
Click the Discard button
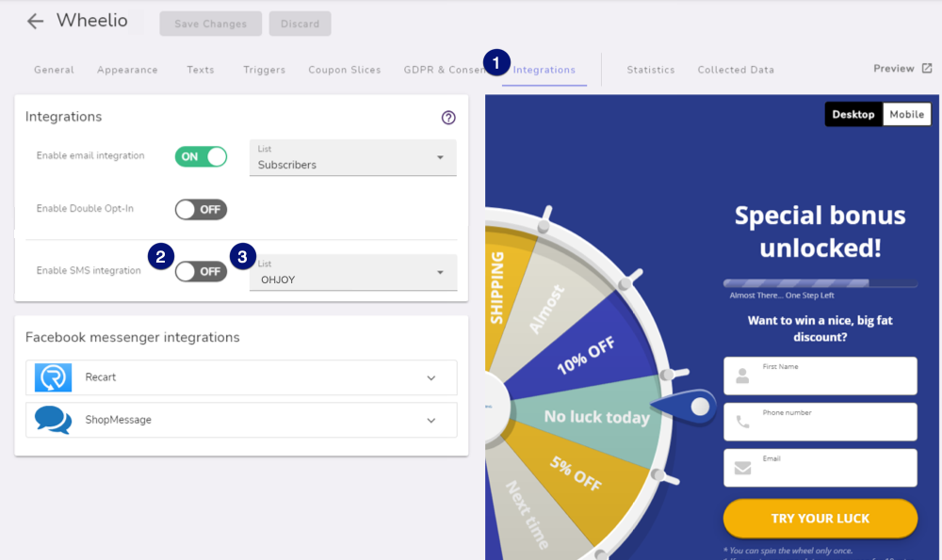[300, 24]
